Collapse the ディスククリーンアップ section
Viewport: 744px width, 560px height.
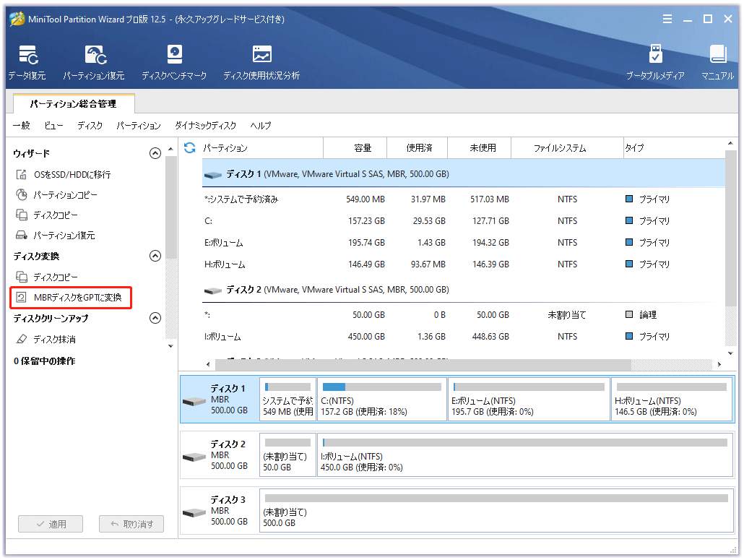point(155,317)
